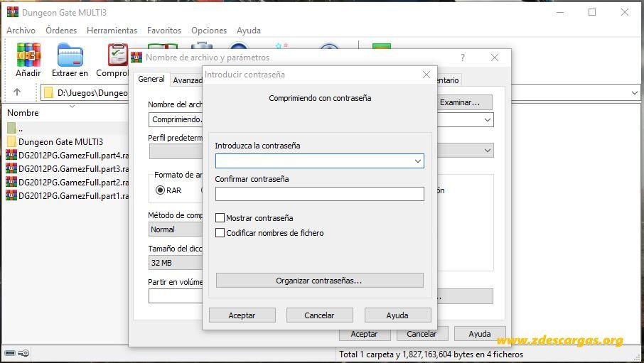Click the Nombre del archivo field containing 'Comprimiendo.'
Viewport: 644px width, 363px height.
176,119
